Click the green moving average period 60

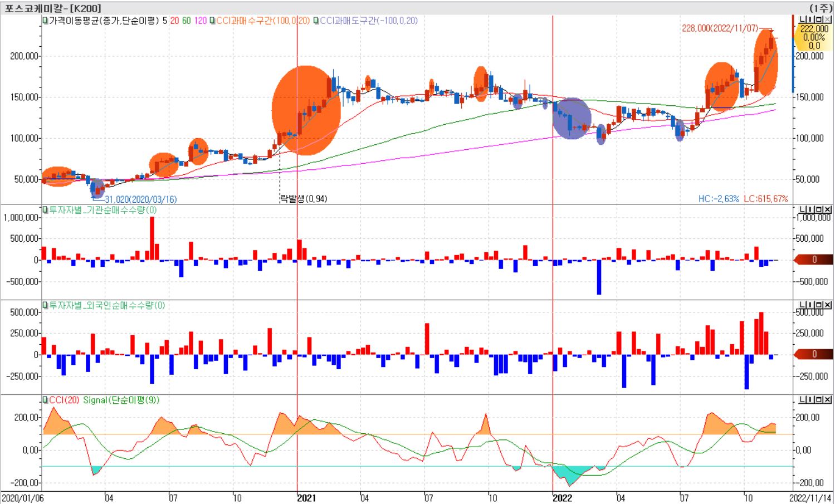187,21
